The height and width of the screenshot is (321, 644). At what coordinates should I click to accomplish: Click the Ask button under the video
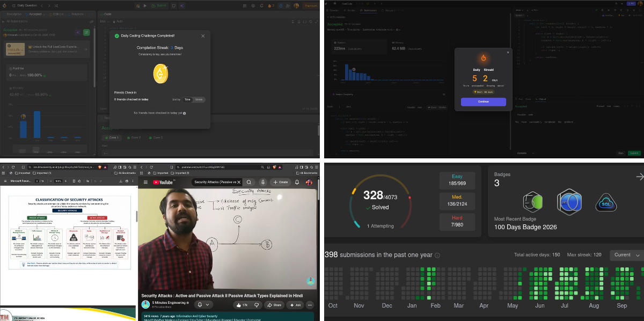click(x=295, y=305)
